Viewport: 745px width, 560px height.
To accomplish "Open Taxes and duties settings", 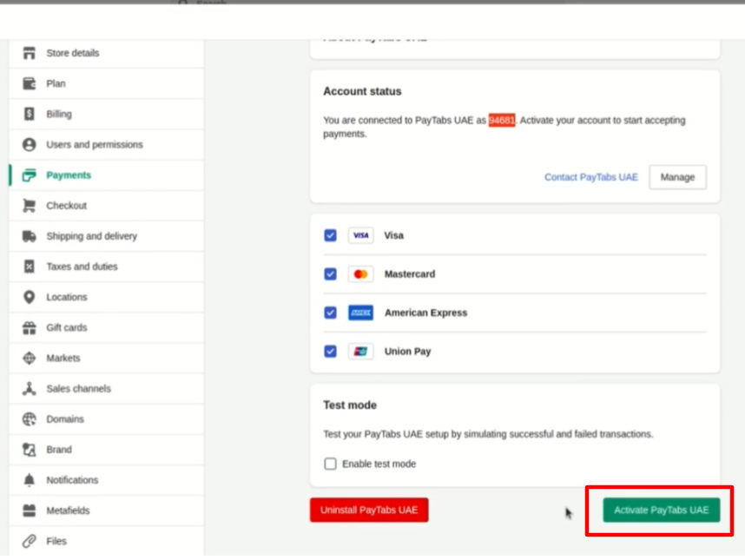I will (107, 267).
